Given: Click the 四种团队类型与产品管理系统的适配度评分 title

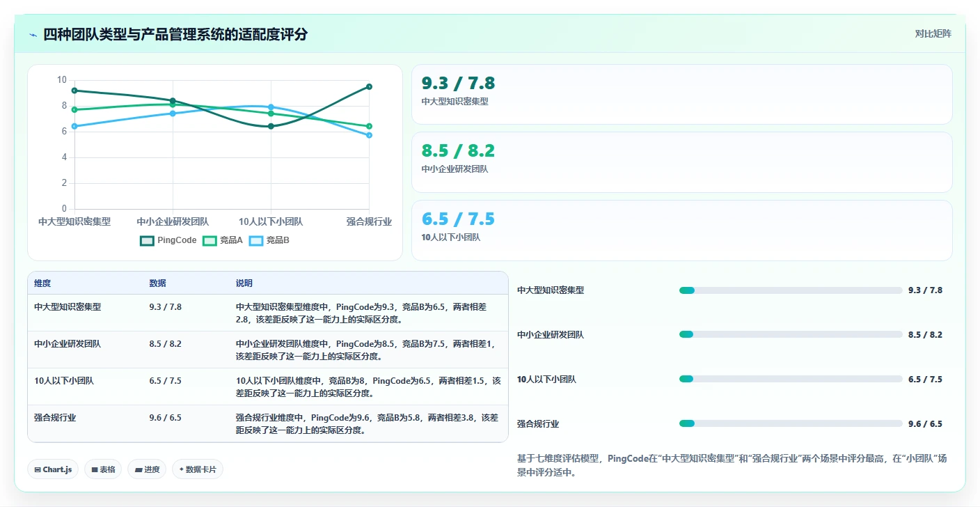Looking at the screenshot, I should tap(175, 35).
